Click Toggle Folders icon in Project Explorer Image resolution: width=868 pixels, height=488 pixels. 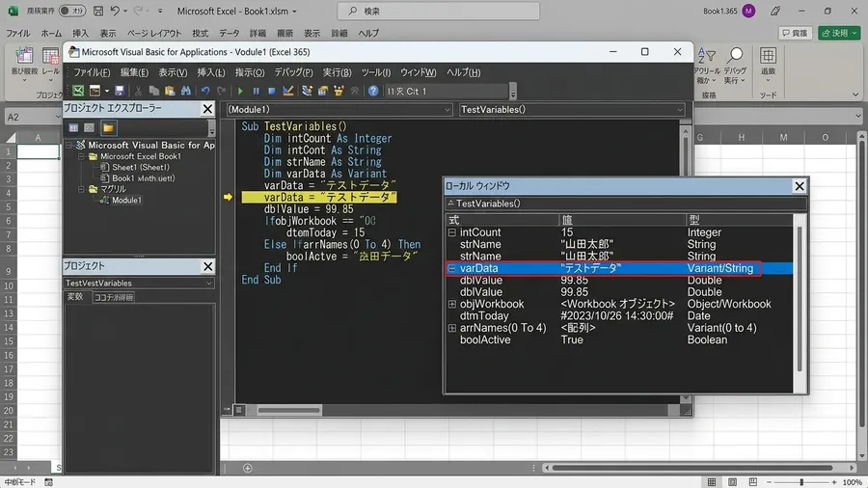[108, 128]
